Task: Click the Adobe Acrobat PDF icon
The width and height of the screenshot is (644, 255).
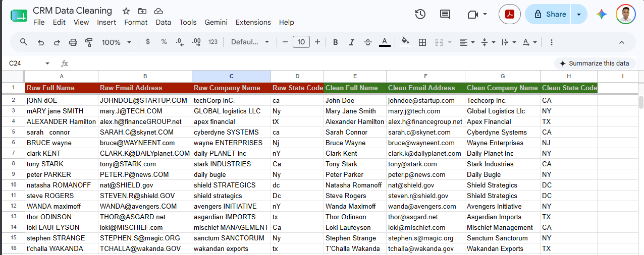Action: (510, 14)
